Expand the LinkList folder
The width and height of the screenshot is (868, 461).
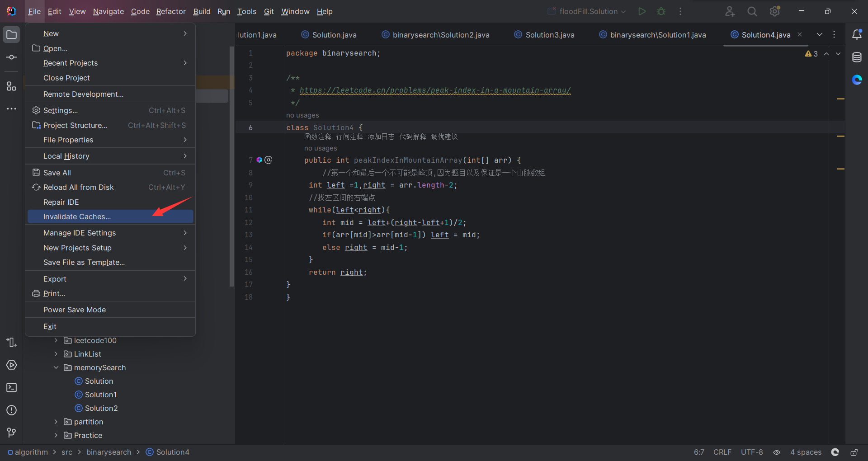click(56, 354)
